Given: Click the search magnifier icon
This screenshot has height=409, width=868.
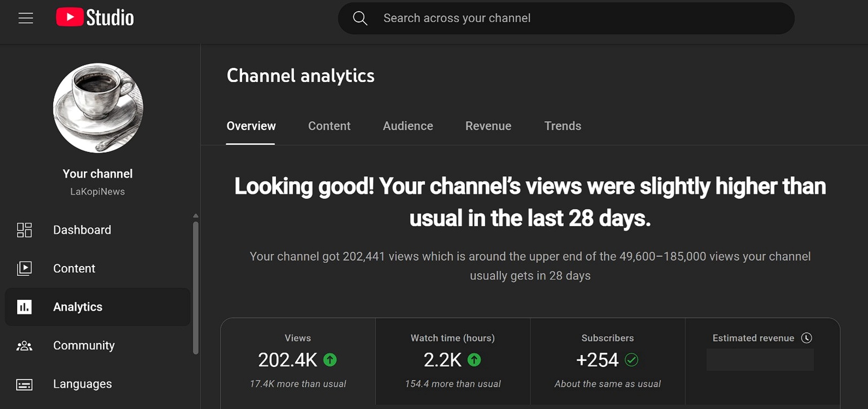Looking at the screenshot, I should (x=360, y=18).
